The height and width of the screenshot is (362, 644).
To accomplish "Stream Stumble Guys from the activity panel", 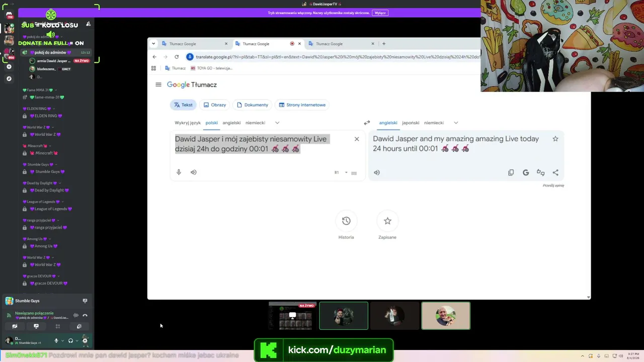I will coord(85,301).
